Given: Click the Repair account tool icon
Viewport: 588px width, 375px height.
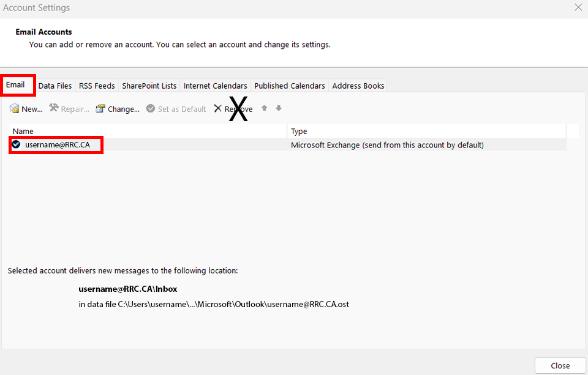Looking at the screenshot, I should (54, 109).
